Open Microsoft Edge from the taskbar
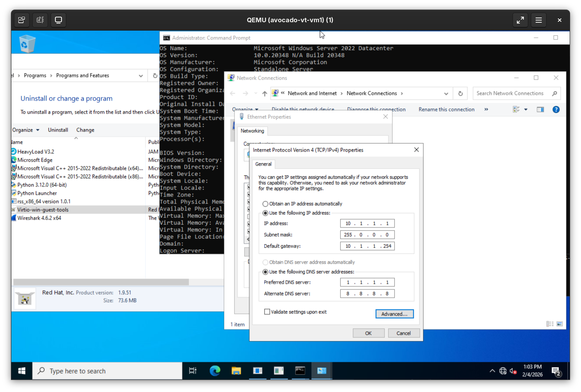The image size is (581, 392). pyautogui.click(x=215, y=371)
